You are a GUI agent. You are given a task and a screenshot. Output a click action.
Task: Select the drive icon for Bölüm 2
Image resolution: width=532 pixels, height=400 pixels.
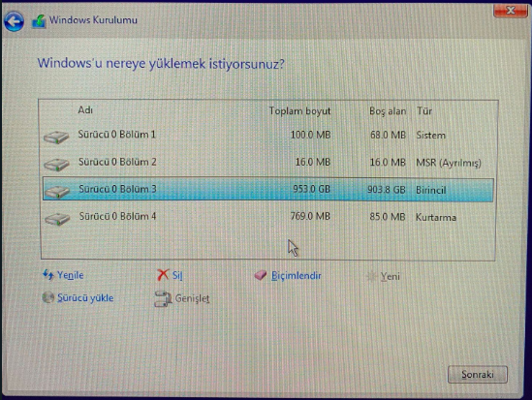pyautogui.click(x=56, y=164)
